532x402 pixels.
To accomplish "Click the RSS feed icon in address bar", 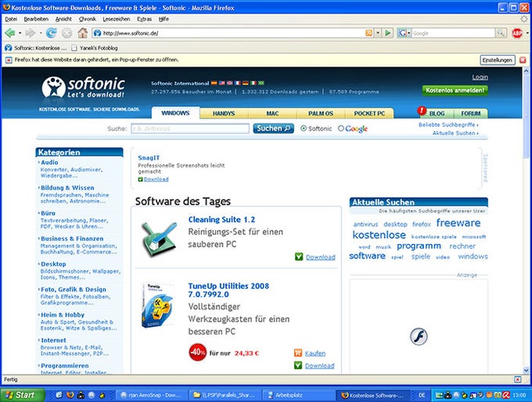I will [x=368, y=33].
